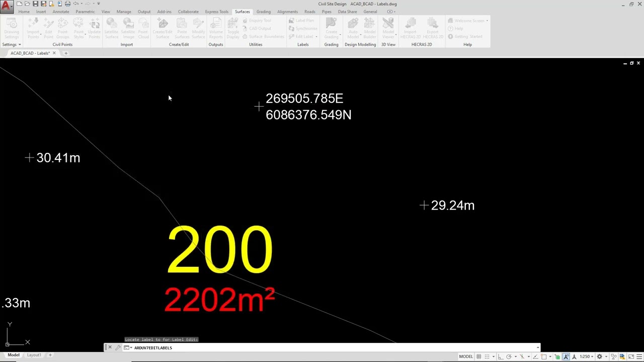The image size is (644, 362).
Task: Open the Model Builder tool
Action: pos(370,28)
